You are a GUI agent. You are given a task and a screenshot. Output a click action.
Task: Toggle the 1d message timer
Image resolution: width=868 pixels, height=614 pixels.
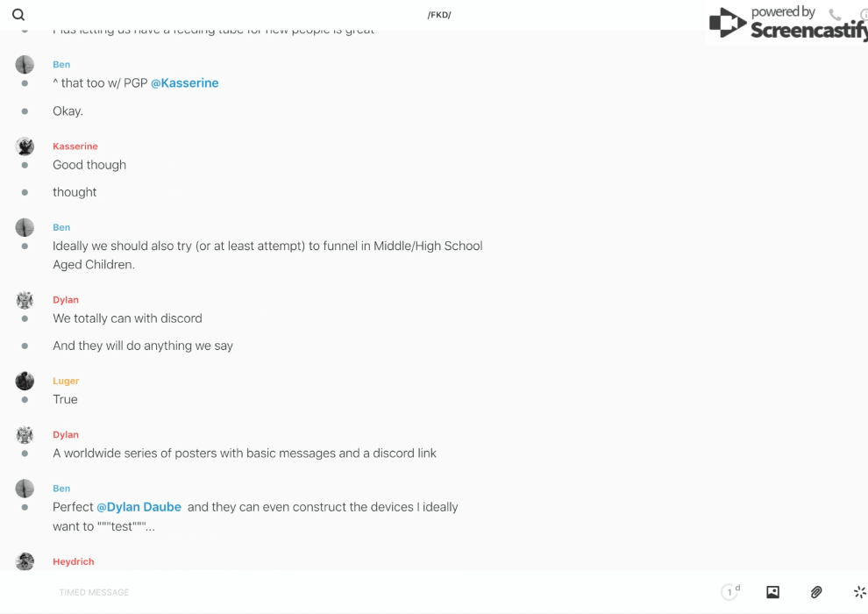pos(730,592)
